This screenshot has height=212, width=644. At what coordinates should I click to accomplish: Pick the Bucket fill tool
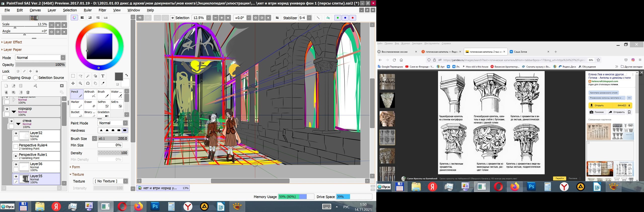pos(77,113)
